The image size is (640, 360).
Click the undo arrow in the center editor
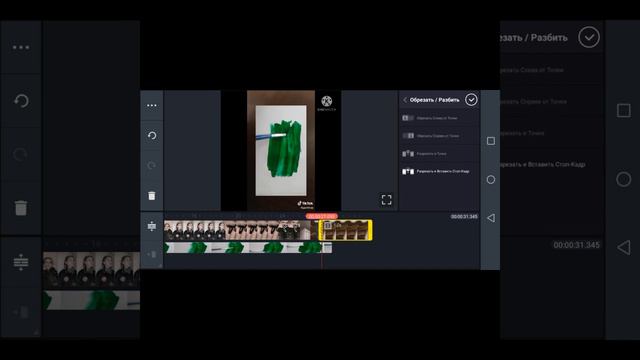152,136
